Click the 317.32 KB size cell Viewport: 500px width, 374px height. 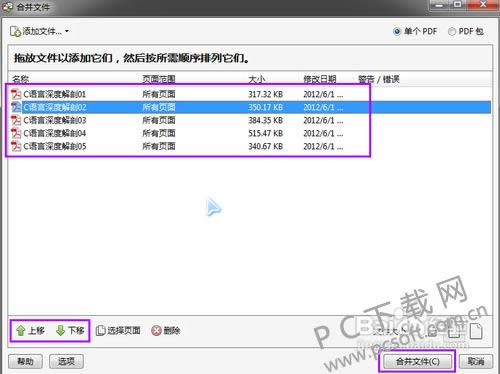(265, 94)
